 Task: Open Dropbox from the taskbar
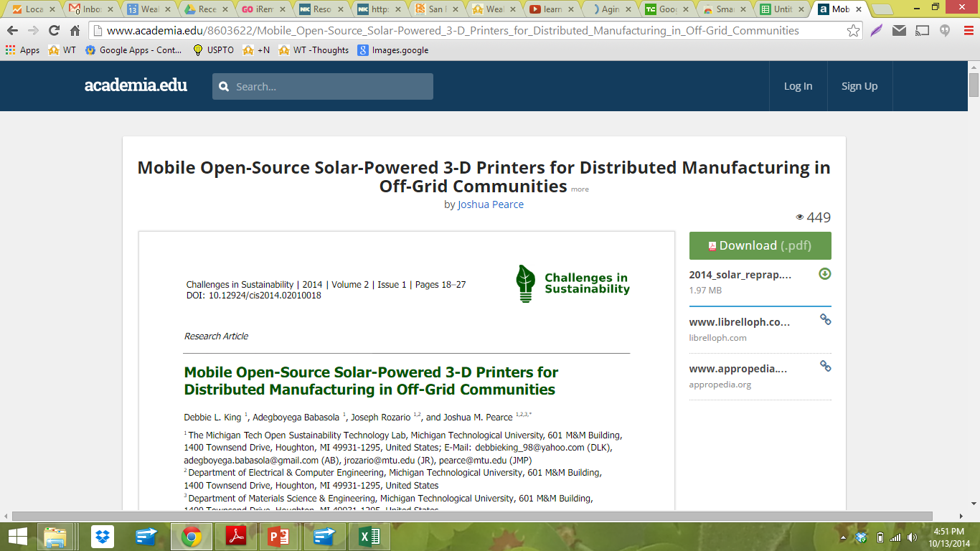tap(103, 537)
